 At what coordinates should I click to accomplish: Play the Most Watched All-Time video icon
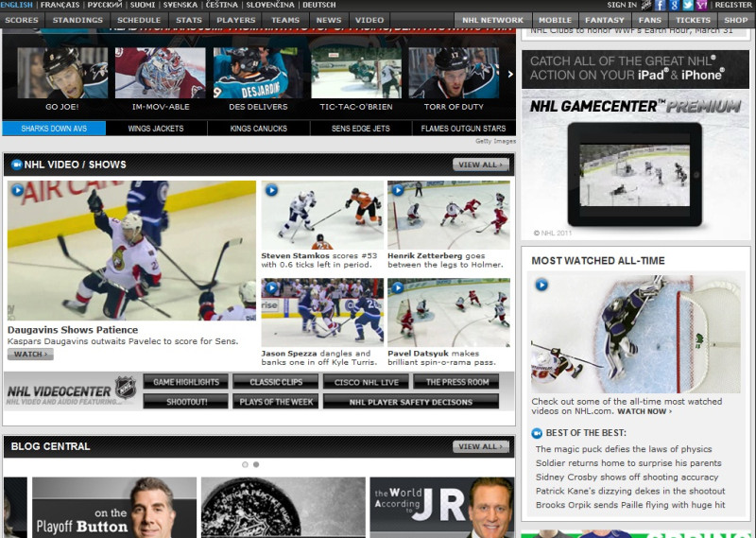point(541,285)
